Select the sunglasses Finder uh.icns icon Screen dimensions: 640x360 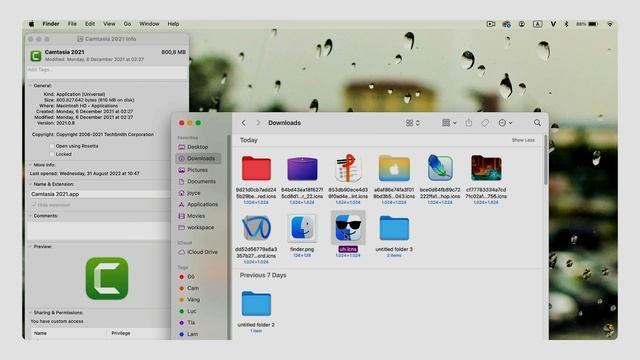pyautogui.click(x=348, y=228)
